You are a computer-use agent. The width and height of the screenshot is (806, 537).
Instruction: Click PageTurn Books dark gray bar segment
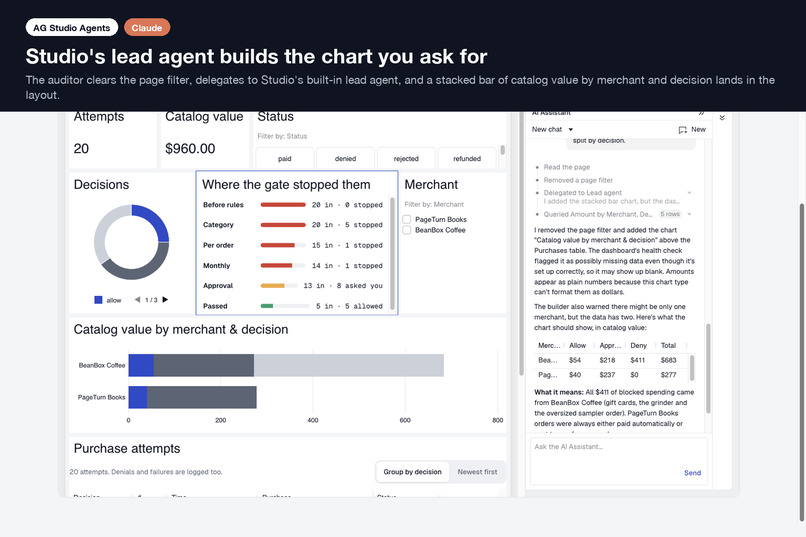(x=202, y=397)
